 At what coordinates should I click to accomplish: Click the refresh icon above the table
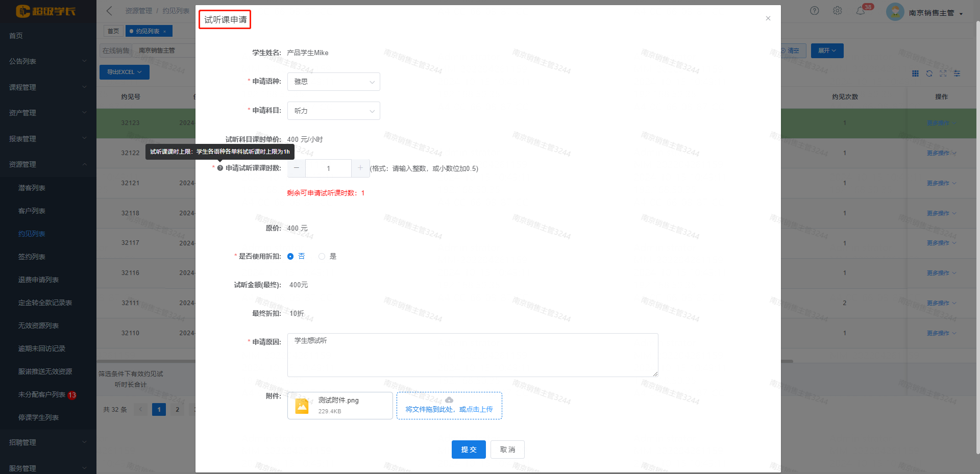point(929,73)
